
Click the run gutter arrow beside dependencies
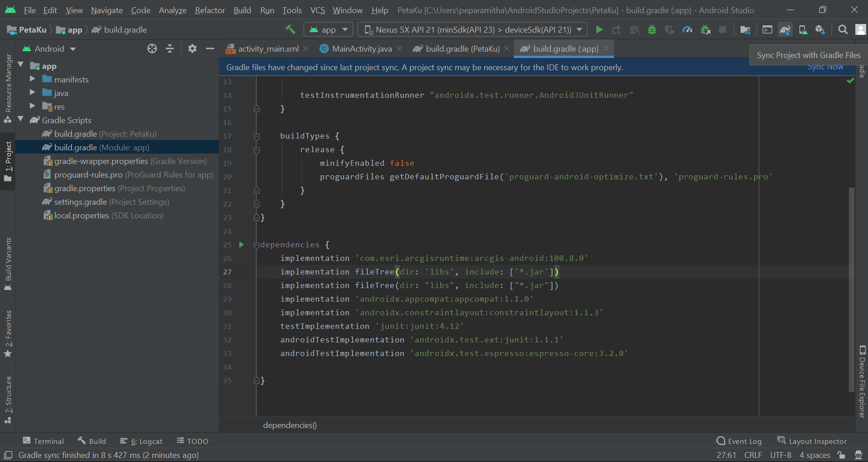241,245
